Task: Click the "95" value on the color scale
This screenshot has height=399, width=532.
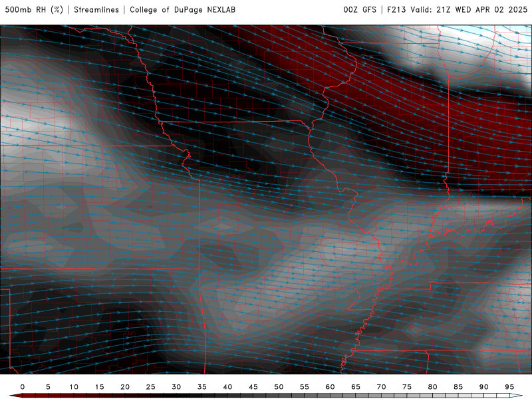Action: pyautogui.click(x=509, y=387)
